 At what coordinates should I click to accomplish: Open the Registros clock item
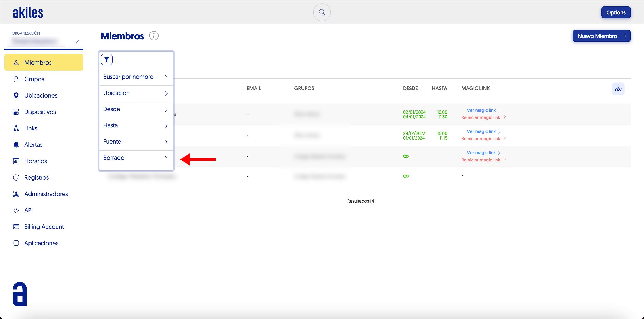pos(36,178)
